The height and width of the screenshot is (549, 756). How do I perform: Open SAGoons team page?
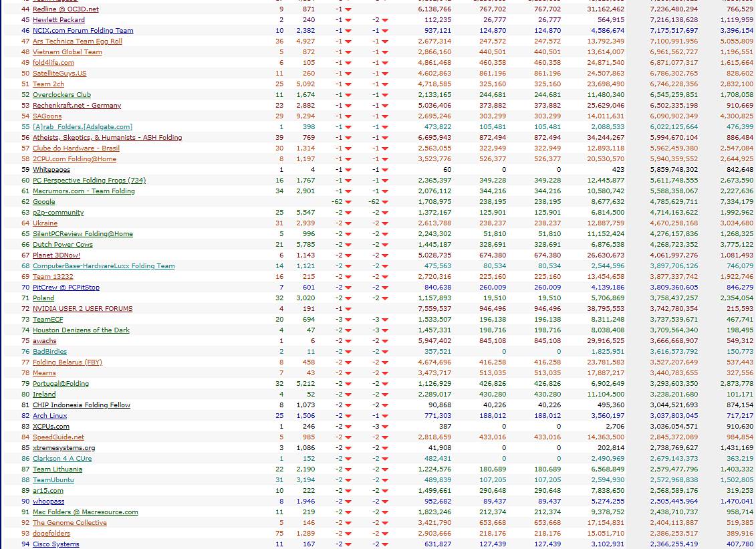(x=47, y=116)
